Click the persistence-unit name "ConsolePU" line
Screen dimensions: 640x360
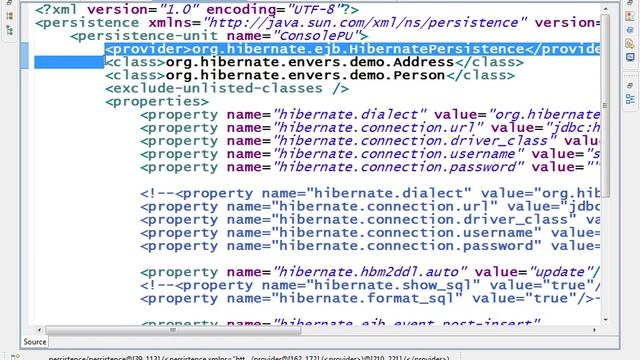click(x=219, y=36)
